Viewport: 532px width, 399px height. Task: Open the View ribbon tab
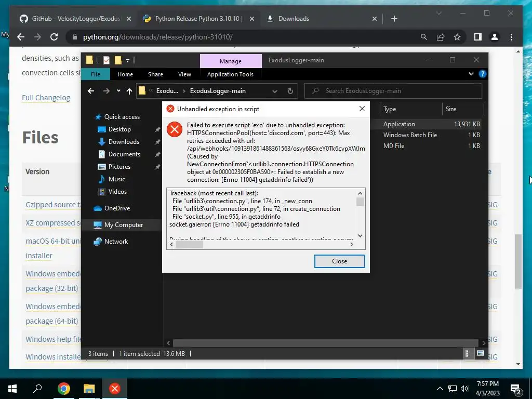click(184, 74)
